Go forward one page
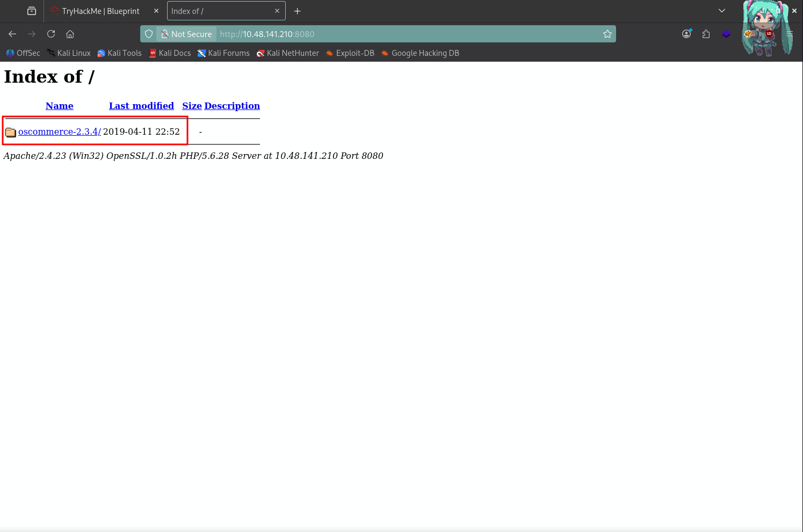 [x=32, y=34]
